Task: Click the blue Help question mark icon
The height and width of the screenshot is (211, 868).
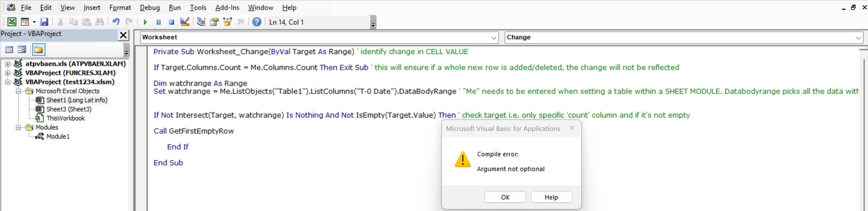Action: pos(257,22)
